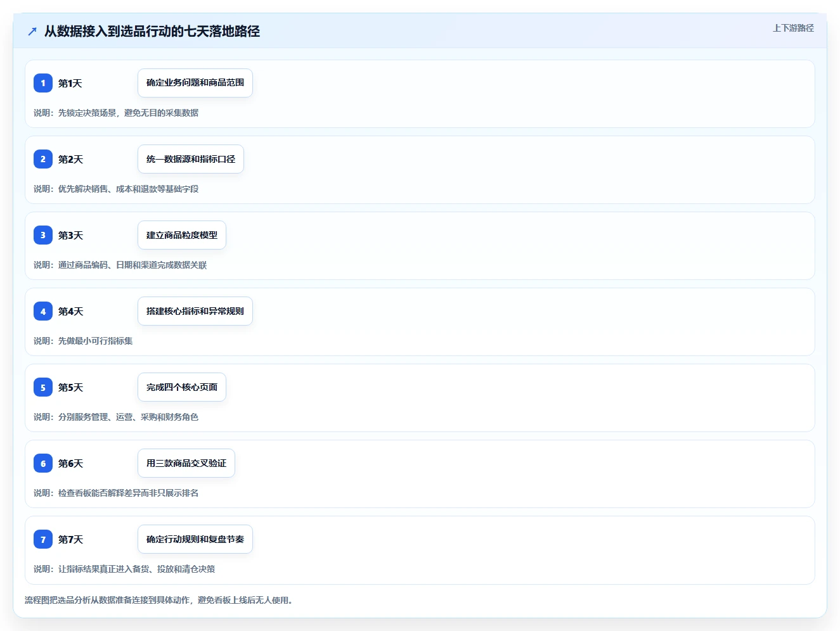The image size is (840, 631).
Task: Click the 第1天 label
Action: tap(70, 83)
